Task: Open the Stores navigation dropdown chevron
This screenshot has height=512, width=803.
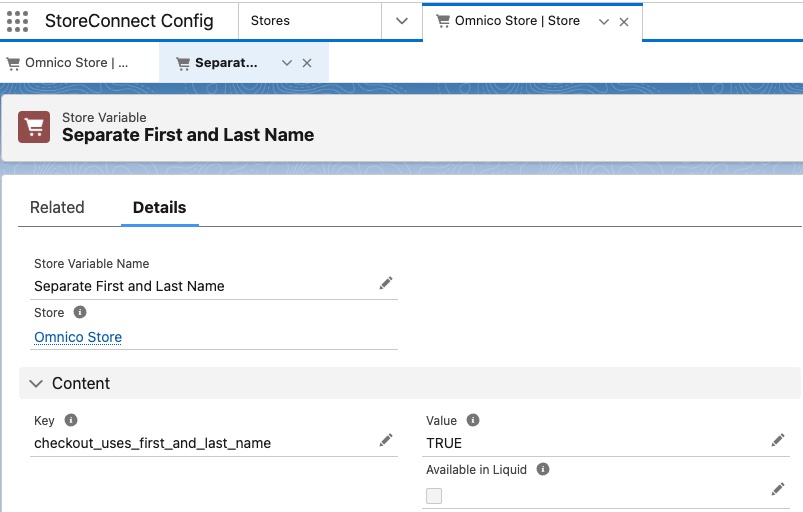Action: coord(402,21)
